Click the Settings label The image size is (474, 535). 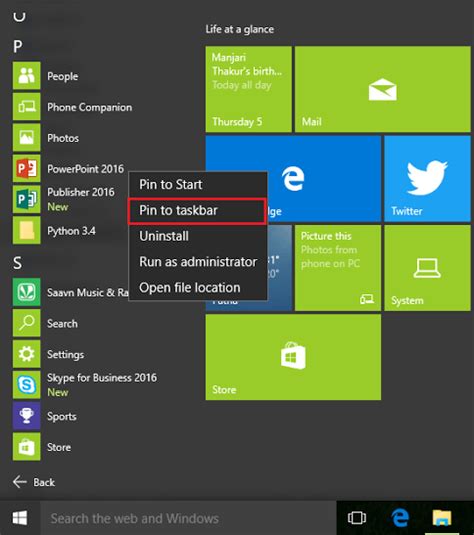(x=66, y=355)
